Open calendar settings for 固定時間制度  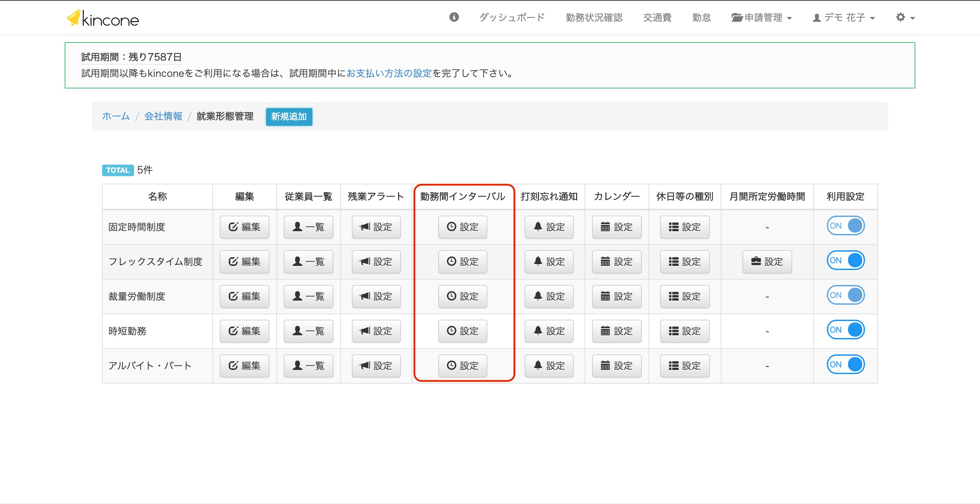[x=617, y=227]
